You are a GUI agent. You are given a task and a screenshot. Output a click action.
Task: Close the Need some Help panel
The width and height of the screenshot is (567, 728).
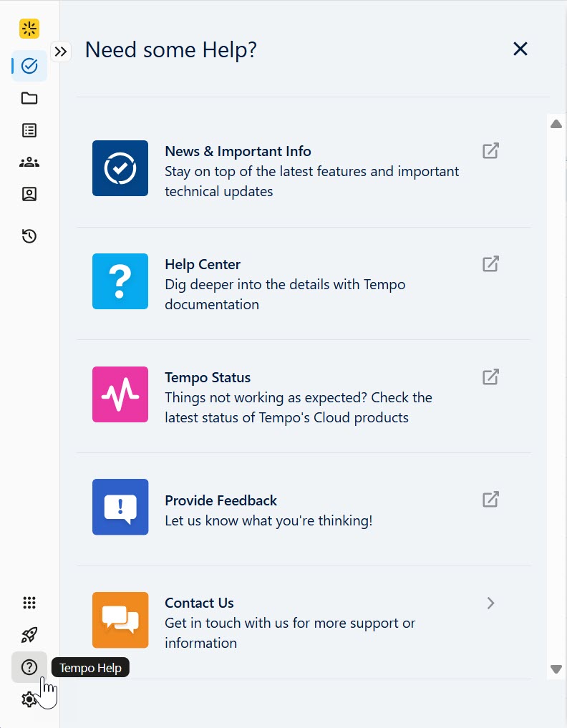click(x=520, y=49)
